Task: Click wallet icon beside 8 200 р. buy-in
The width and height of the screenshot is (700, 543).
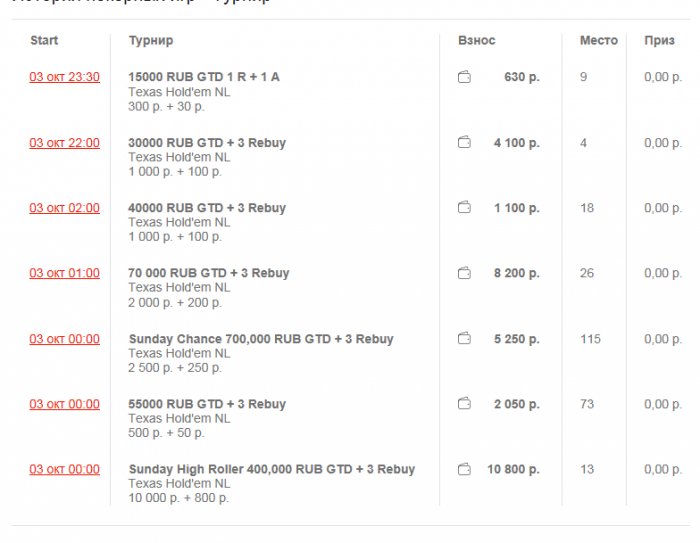Action: (464, 273)
